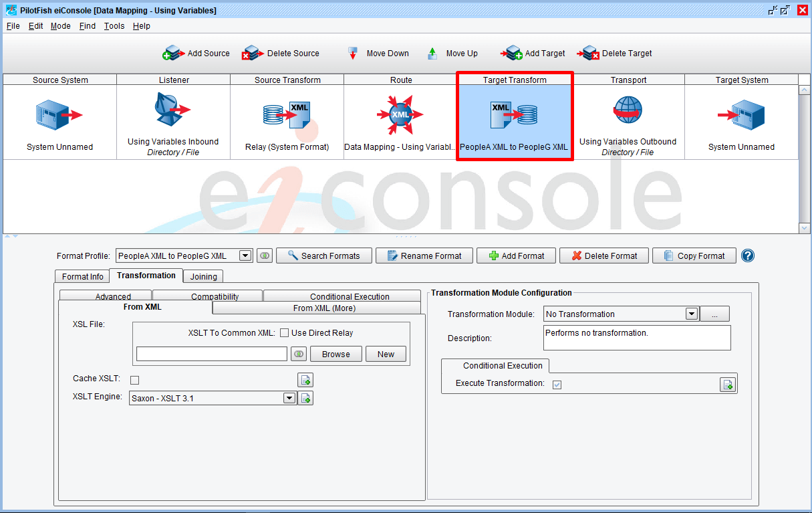812x513 pixels.
Task: Open help with the question mark icon
Action: click(x=748, y=255)
